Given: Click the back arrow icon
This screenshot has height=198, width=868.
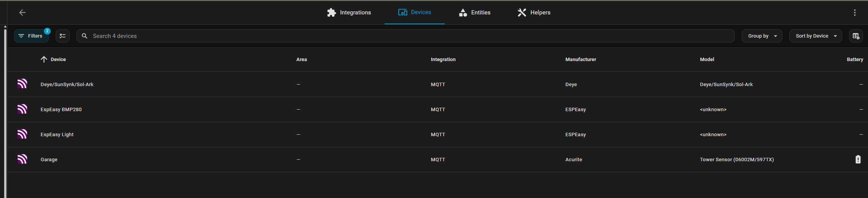Looking at the screenshot, I should tap(22, 13).
